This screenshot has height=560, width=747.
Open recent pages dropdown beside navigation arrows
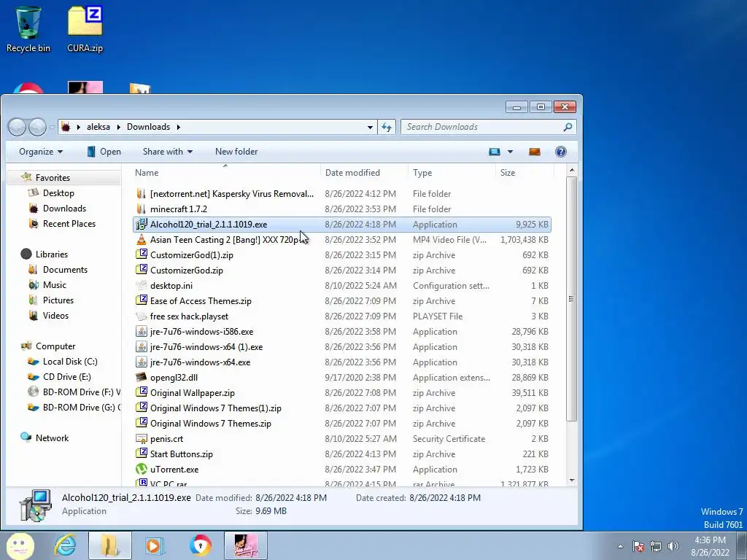(x=52, y=128)
